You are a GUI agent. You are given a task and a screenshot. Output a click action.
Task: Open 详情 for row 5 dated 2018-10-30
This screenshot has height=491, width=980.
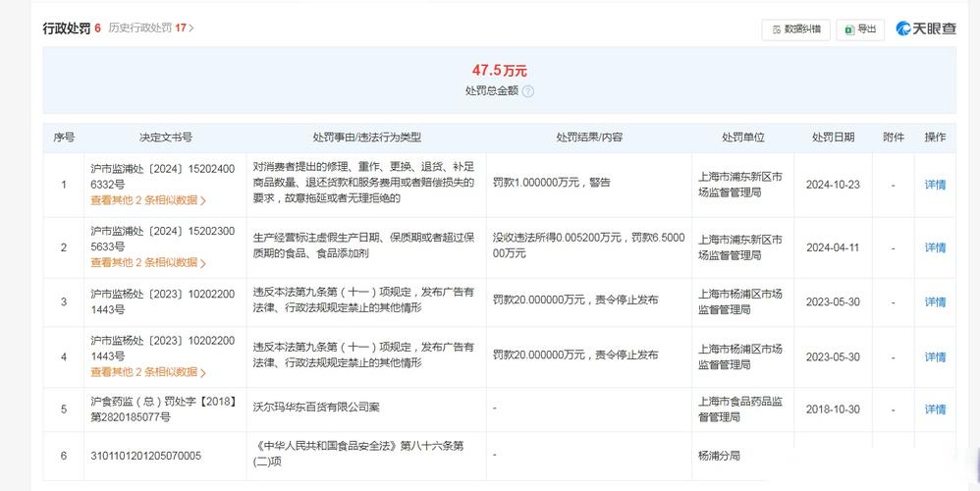[x=935, y=409]
